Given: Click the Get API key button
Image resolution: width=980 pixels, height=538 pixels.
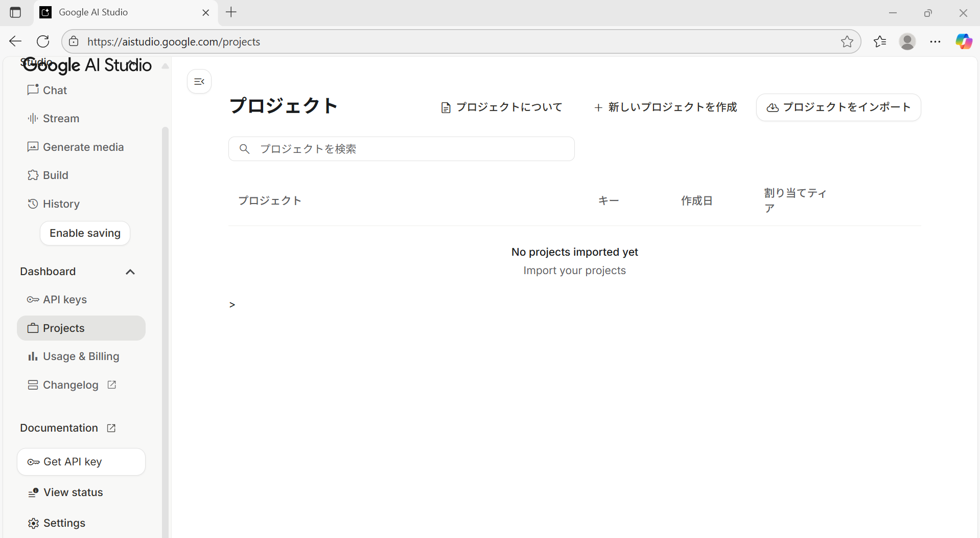Looking at the screenshot, I should (x=81, y=462).
